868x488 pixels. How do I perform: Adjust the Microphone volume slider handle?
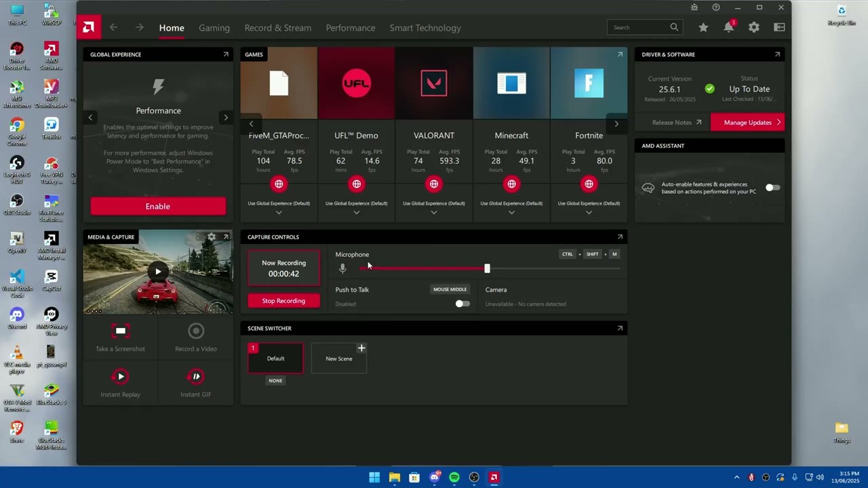(x=487, y=268)
